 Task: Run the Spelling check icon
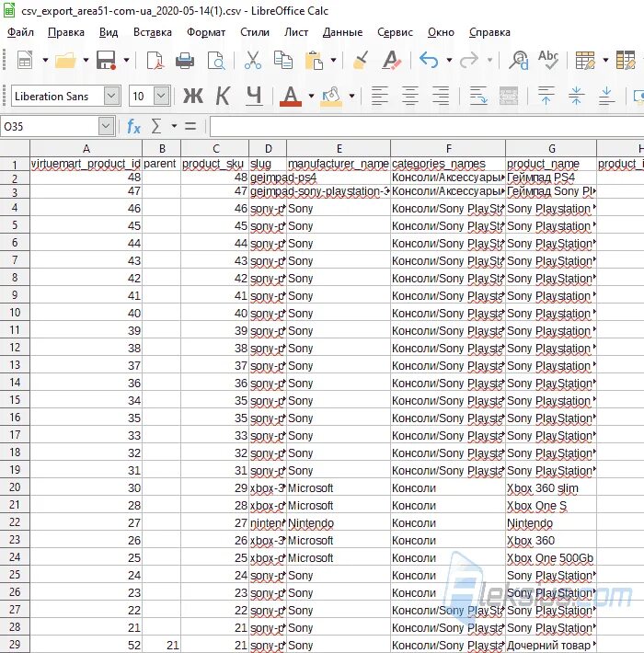coord(548,60)
